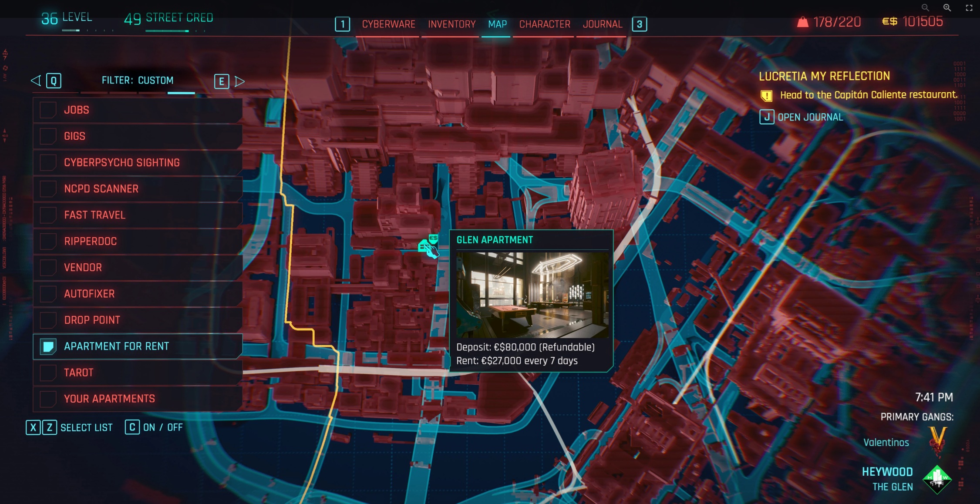
Task: Click the Open Journal button label
Action: pyautogui.click(x=810, y=117)
